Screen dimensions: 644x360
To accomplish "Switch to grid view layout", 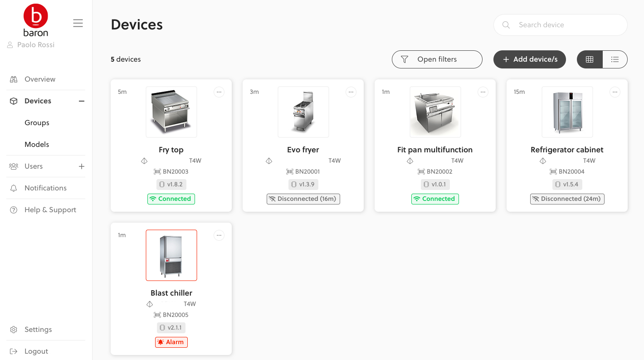I will pos(590,59).
